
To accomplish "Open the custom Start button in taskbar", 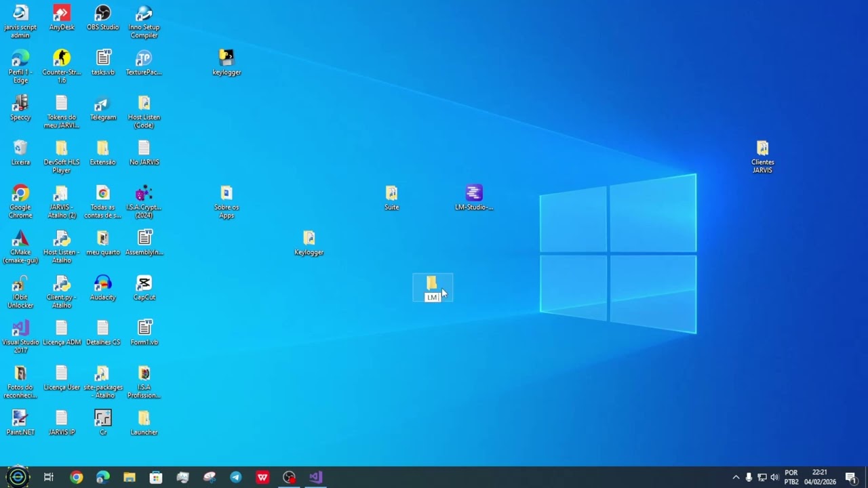I will [x=18, y=477].
